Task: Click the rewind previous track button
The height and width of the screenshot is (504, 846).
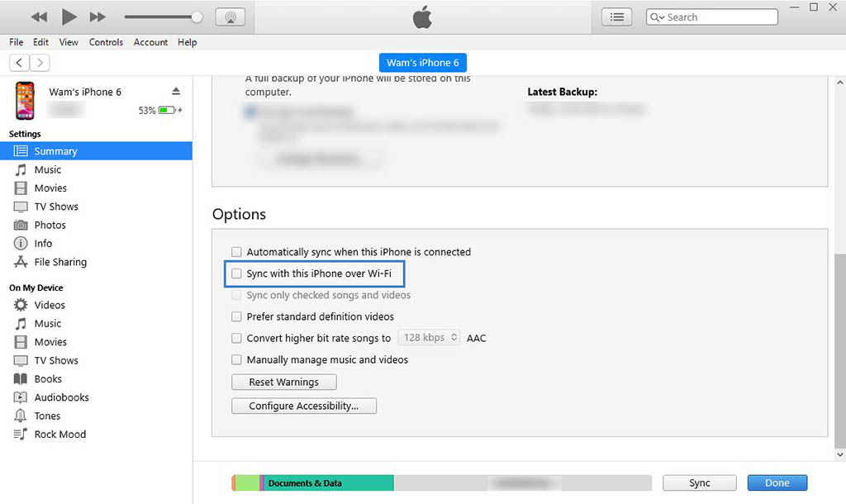Action: coord(39,17)
